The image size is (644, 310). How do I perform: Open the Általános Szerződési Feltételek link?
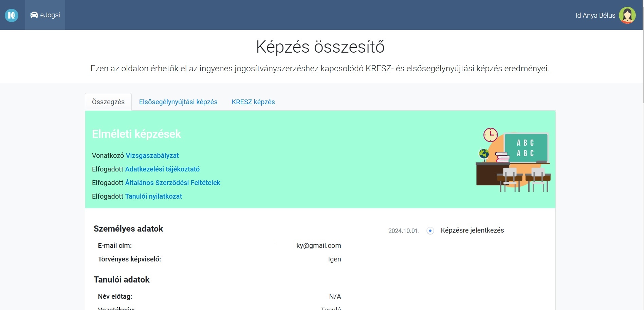(x=172, y=183)
